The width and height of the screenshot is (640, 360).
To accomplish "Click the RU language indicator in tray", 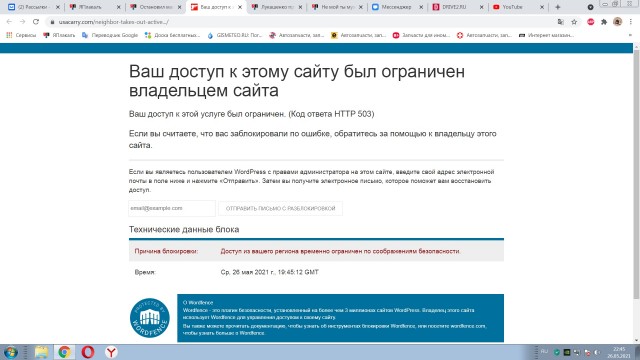I will pyautogui.click(x=544, y=351).
